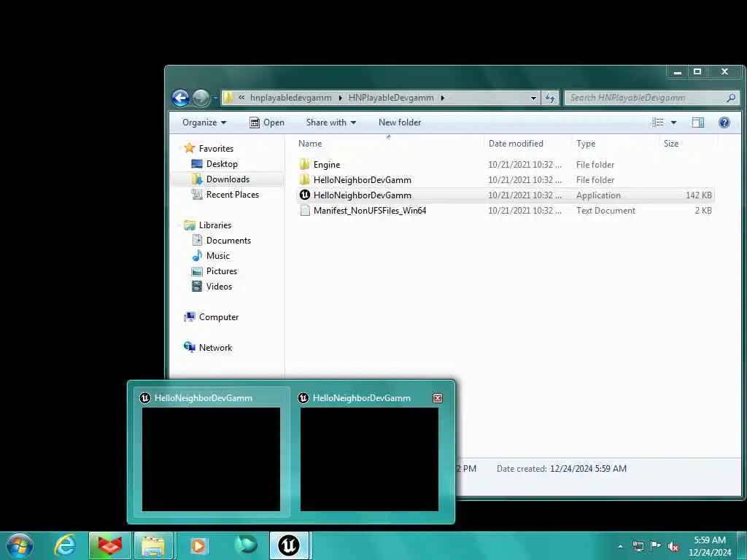The height and width of the screenshot is (560, 747).
Task: Open the Share with menu
Action: [330, 122]
